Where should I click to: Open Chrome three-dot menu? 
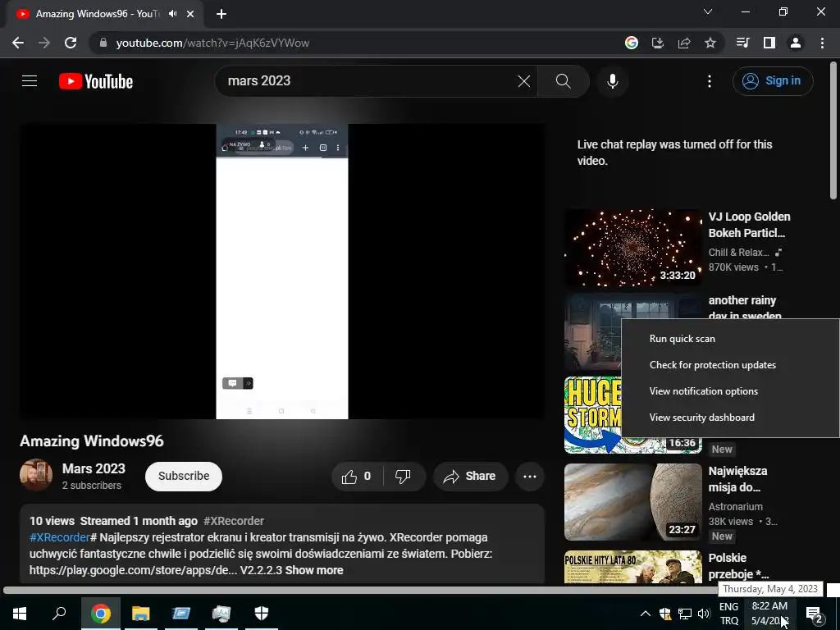(x=822, y=43)
